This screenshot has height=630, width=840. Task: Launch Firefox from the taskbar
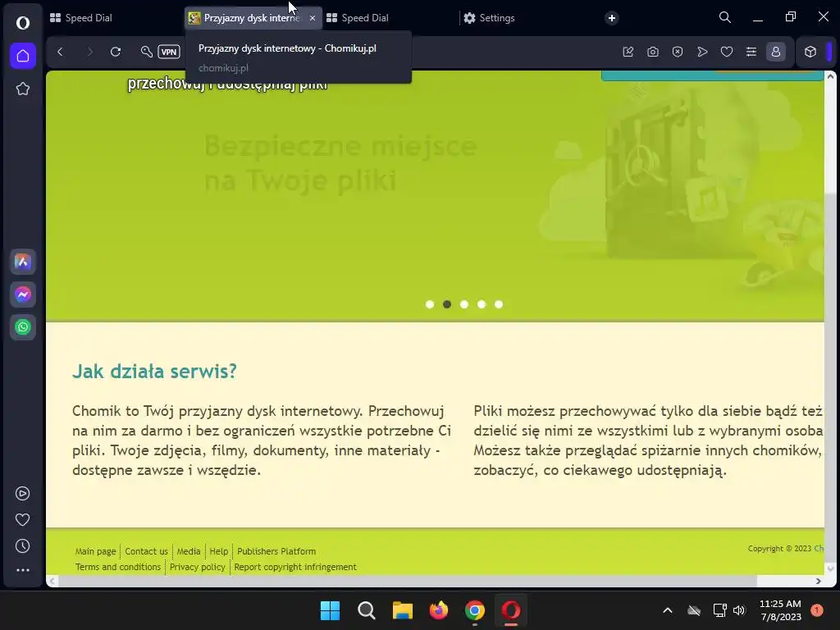click(x=439, y=610)
